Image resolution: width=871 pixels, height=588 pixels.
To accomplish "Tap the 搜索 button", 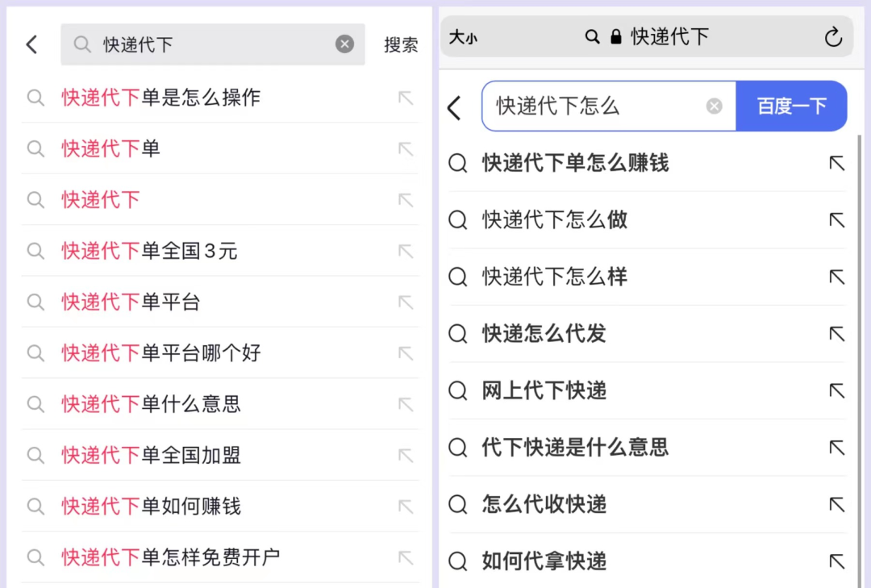I will (401, 44).
